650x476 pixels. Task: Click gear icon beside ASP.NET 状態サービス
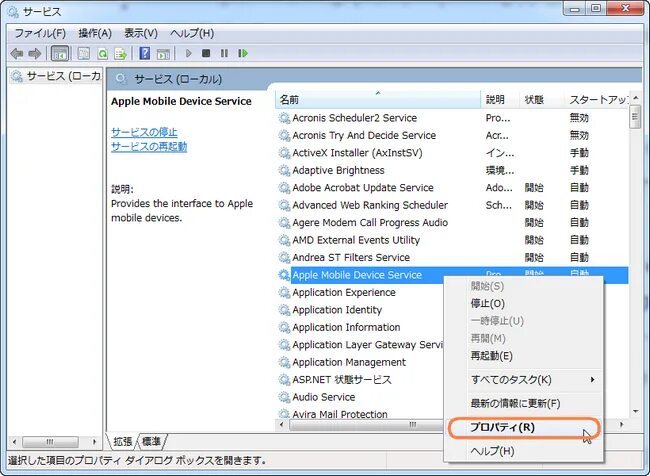284,380
